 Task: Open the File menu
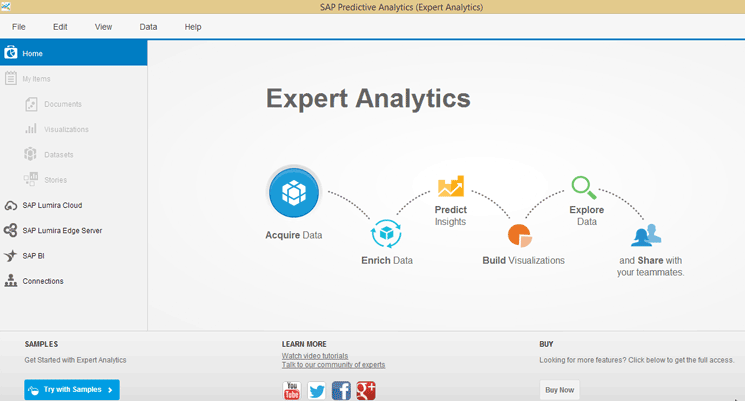pyautogui.click(x=19, y=27)
